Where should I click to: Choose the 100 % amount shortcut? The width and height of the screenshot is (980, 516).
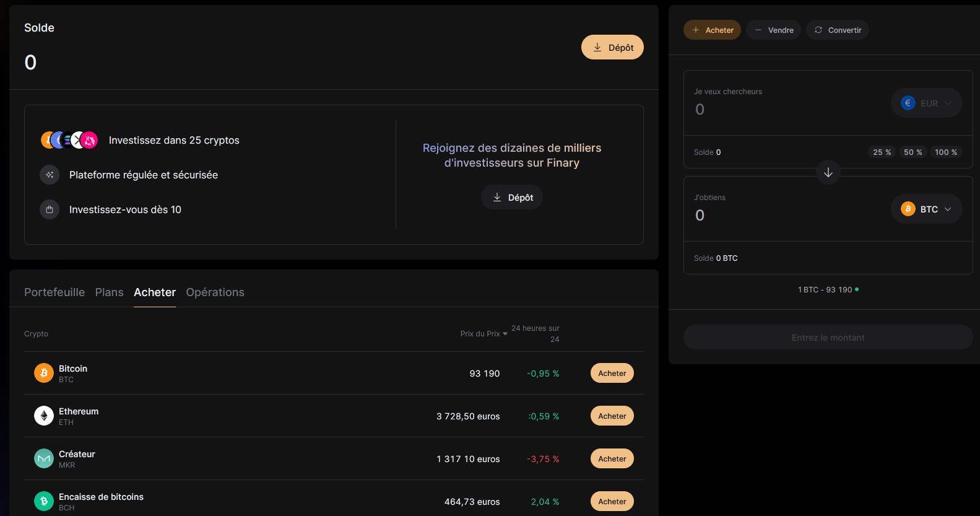tap(946, 152)
